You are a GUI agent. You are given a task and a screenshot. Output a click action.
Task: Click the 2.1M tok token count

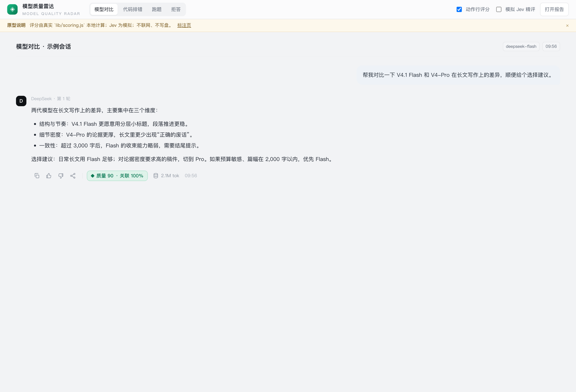170,176
